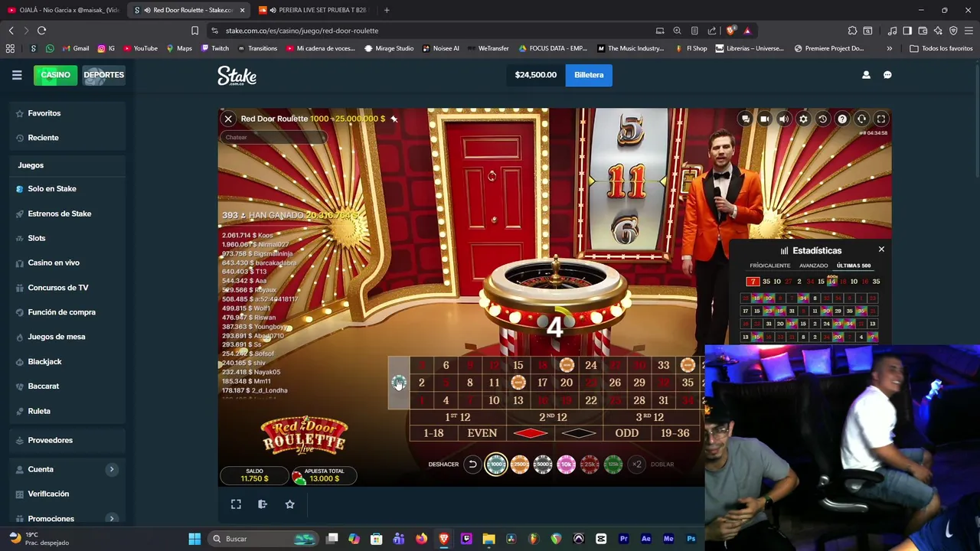Screen dimensions: 980x551
Task: Select the green 125k chip
Action: pos(613,465)
